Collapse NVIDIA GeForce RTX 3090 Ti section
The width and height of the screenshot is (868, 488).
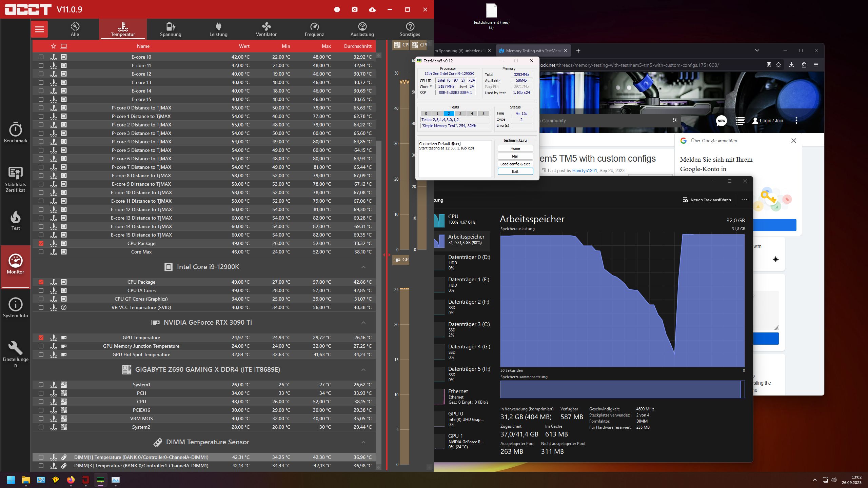[363, 323]
